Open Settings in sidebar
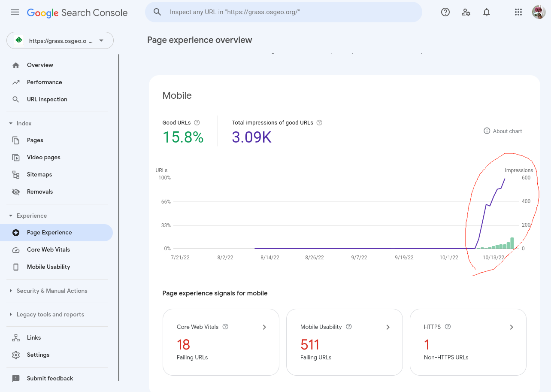 click(38, 355)
